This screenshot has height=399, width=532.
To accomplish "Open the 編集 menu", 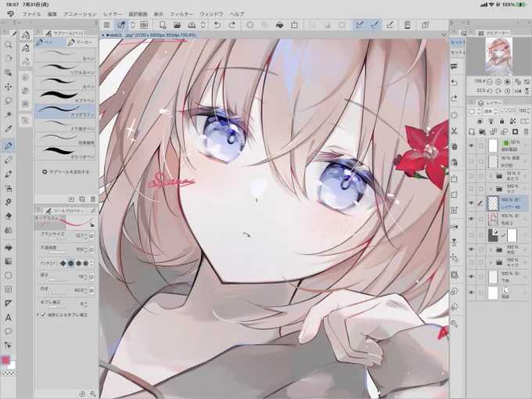I will coord(52,14).
